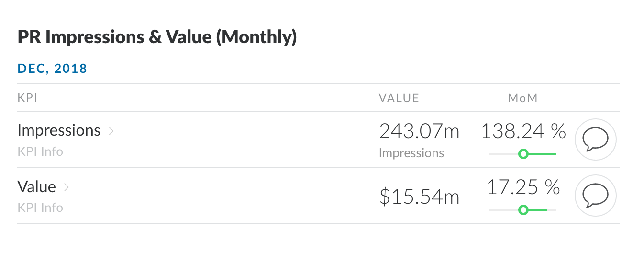This screenshot has width=644, height=255.
Task: Sort by the MoM column header
Action: click(x=523, y=98)
